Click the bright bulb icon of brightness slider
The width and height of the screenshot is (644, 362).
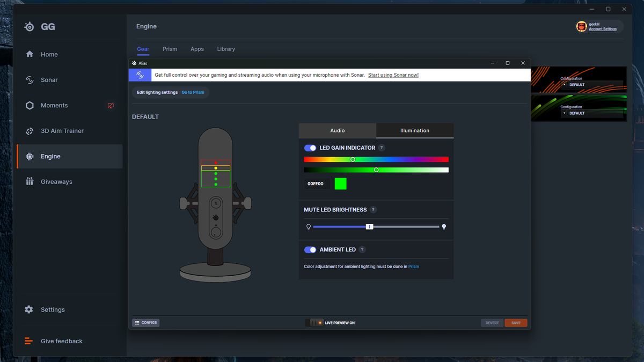point(444,227)
